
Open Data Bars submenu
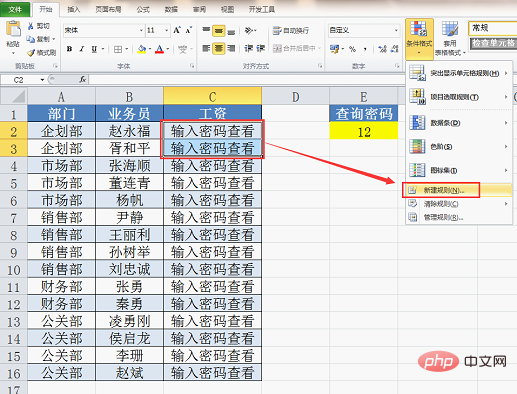coord(459,123)
